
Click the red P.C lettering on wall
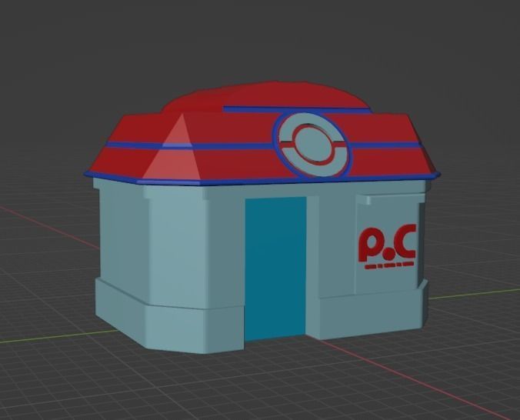coord(387,243)
